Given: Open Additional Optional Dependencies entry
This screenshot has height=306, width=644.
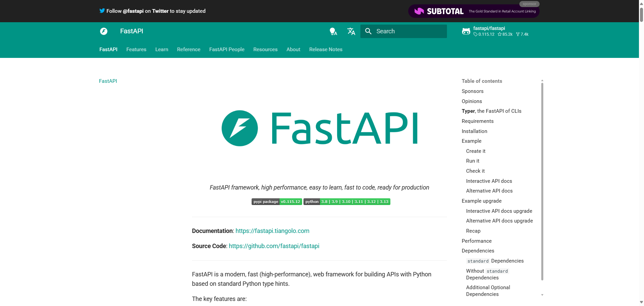Looking at the screenshot, I should click(x=488, y=291).
